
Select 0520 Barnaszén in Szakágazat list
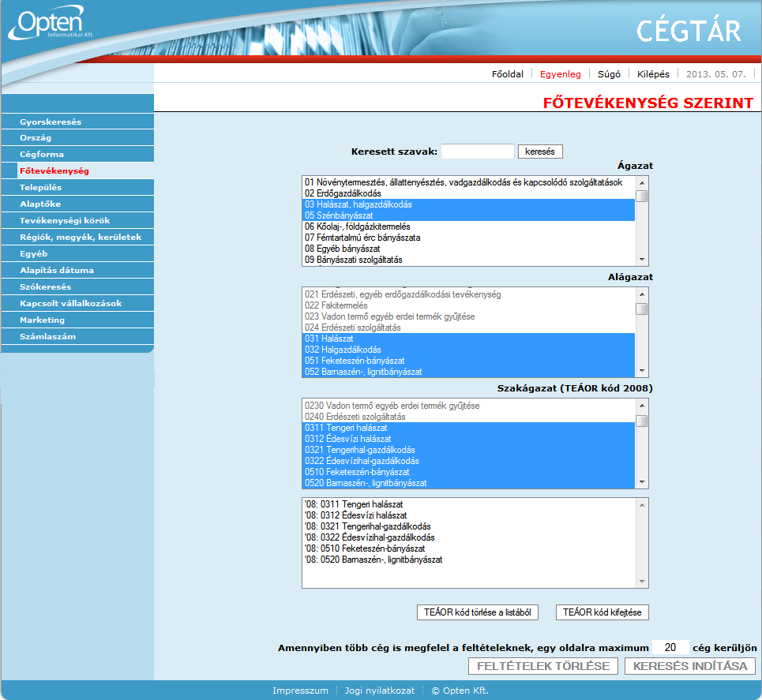pyautogui.click(x=468, y=483)
